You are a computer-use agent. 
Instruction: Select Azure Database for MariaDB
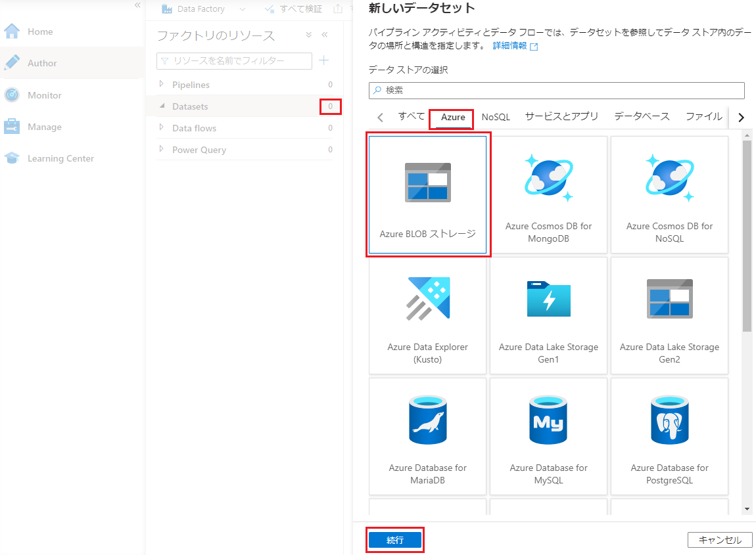pos(428,437)
